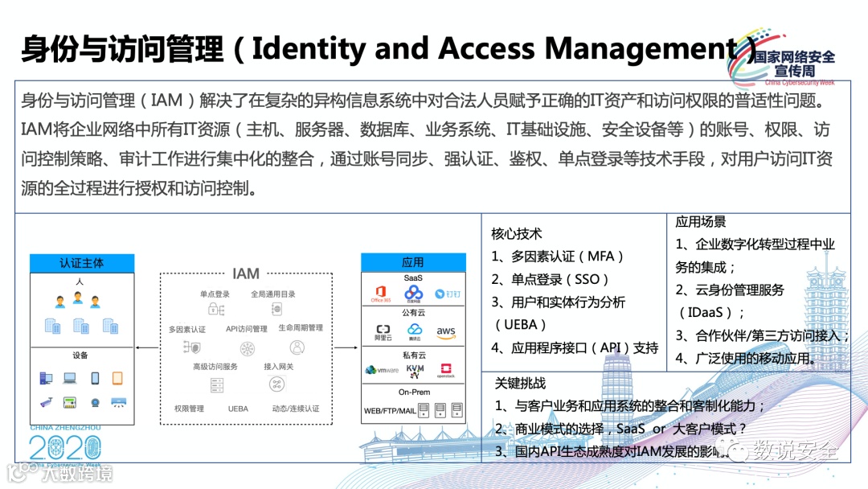The height and width of the screenshot is (489, 868).
Task: Click the 关键挑战 heading
Action: (520, 383)
